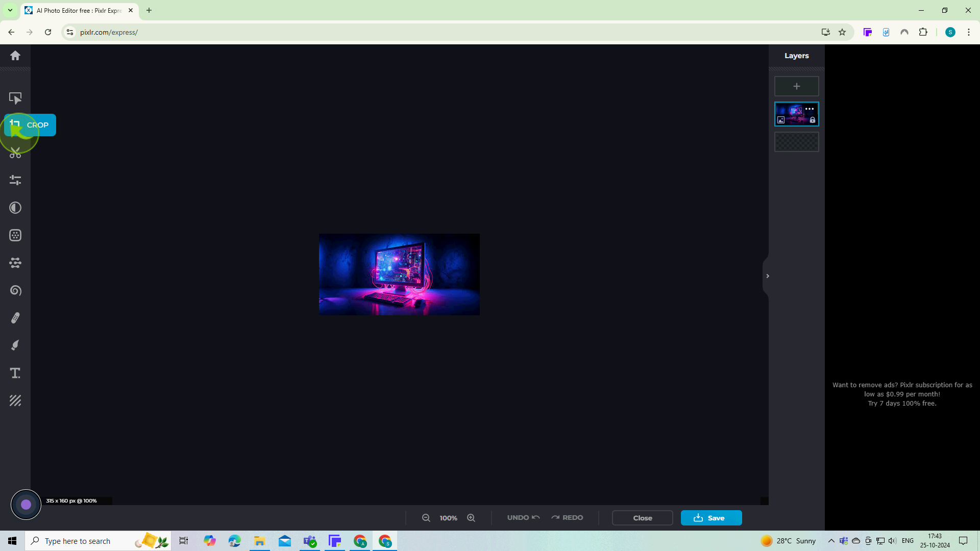Open the Adjust sliders tool
Screen dimensions: 980x551
[15, 180]
